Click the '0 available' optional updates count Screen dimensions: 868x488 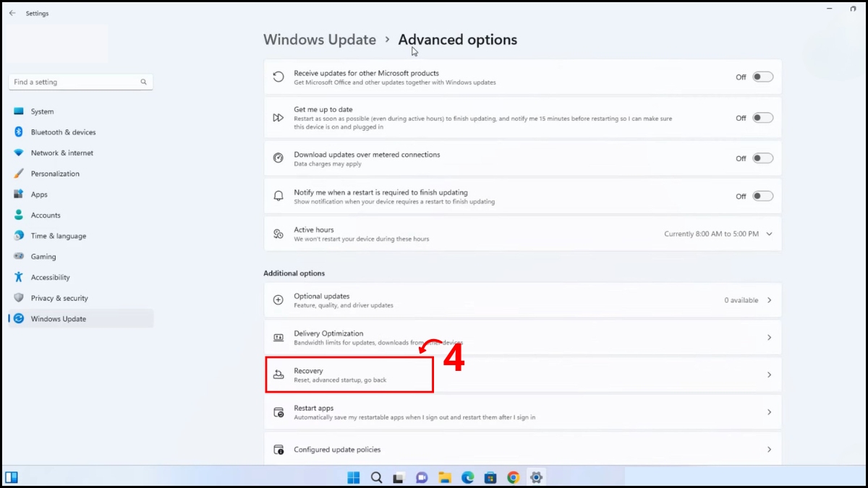point(741,300)
